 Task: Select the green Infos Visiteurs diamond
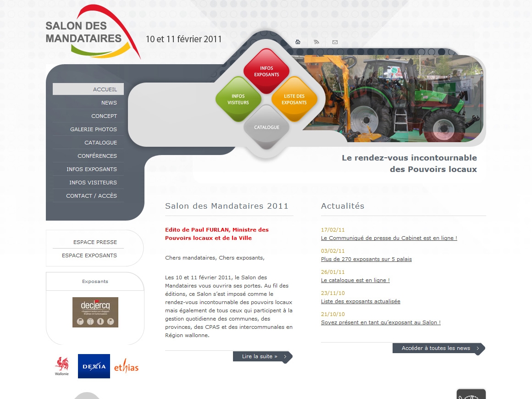(238, 100)
